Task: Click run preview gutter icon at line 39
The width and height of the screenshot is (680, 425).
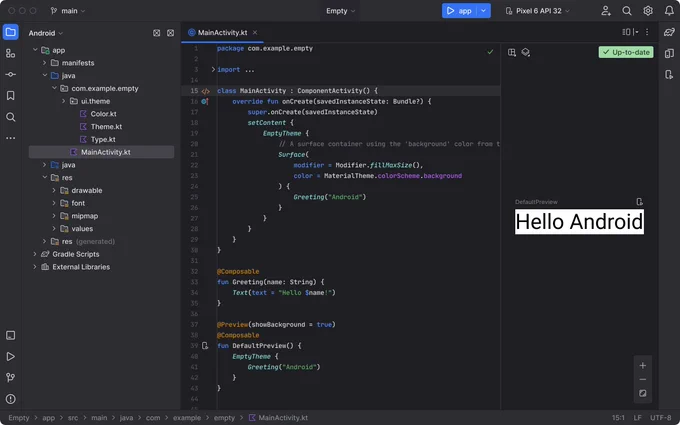Action: [x=205, y=346]
